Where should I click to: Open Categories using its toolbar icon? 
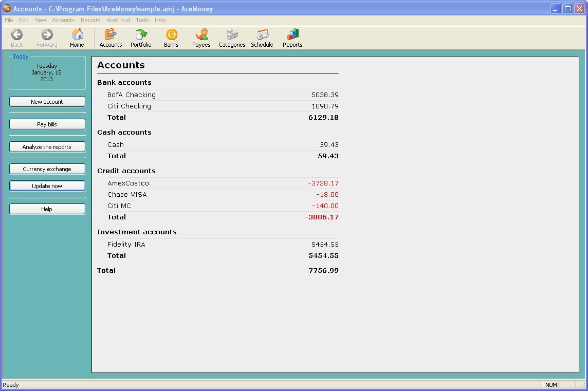coord(231,37)
